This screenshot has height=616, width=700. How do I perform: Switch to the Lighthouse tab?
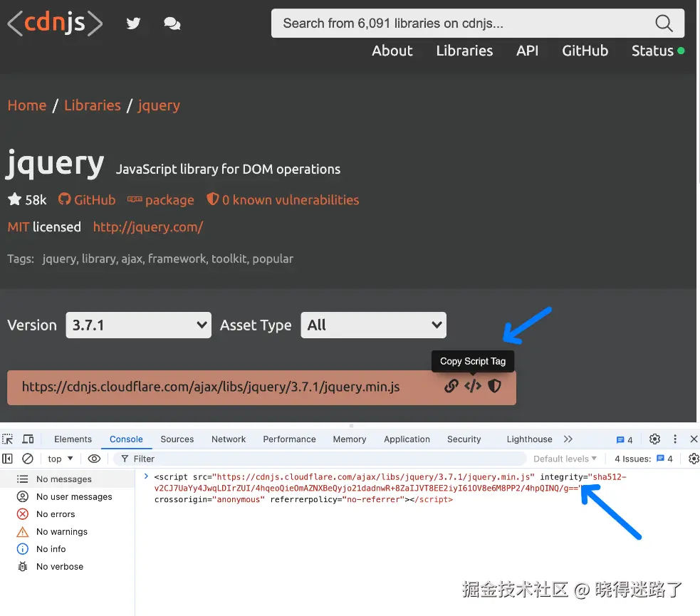(529, 439)
